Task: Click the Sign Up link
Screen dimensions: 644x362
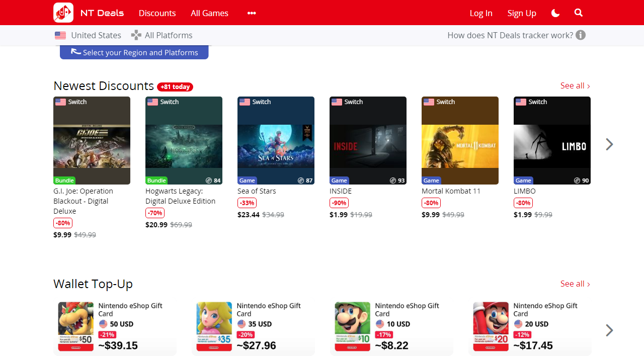Action: pyautogui.click(x=522, y=13)
